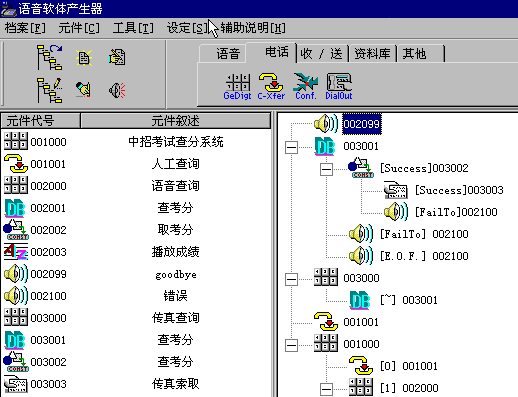The width and height of the screenshot is (518, 397).
Task: Open the 工具[T] menu
Action: [x=133, y=28]
